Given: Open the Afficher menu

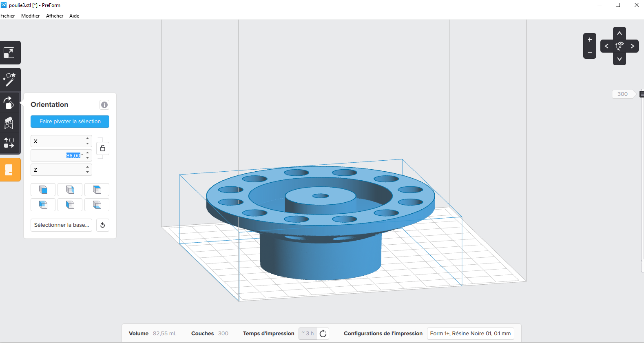Looking at the screenshot, I should pyautogui.click(x=55, y=16).
